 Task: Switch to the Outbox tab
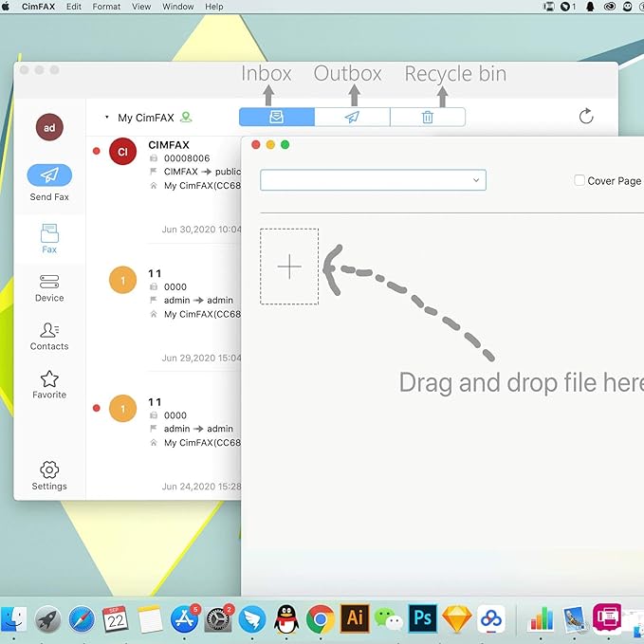pos(352,117)
